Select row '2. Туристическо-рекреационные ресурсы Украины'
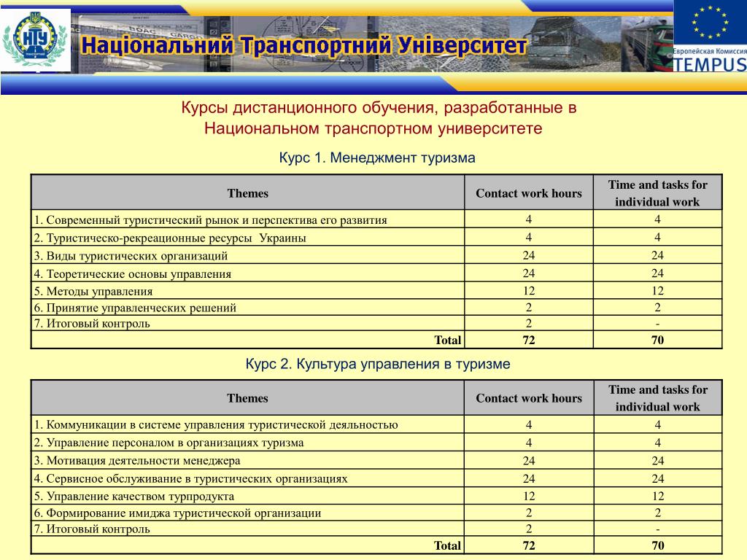The width and height of the screenshot is (747, 560). [376, 237]
